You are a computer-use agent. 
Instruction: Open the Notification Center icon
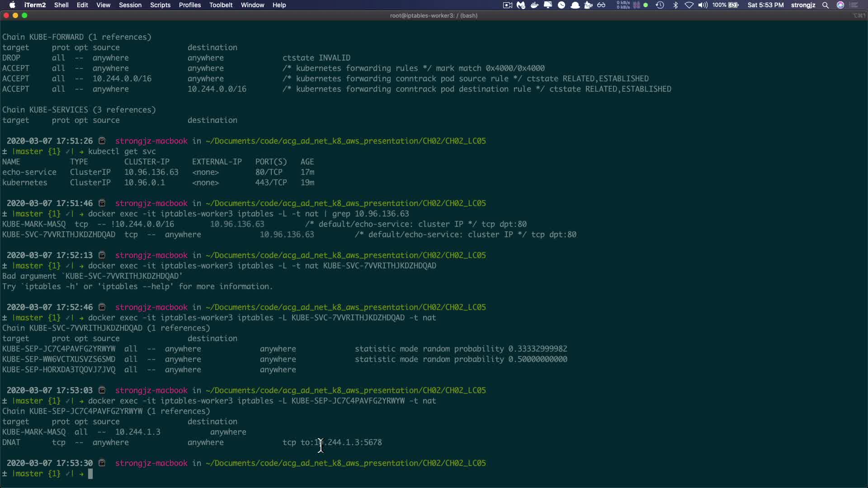854,5
